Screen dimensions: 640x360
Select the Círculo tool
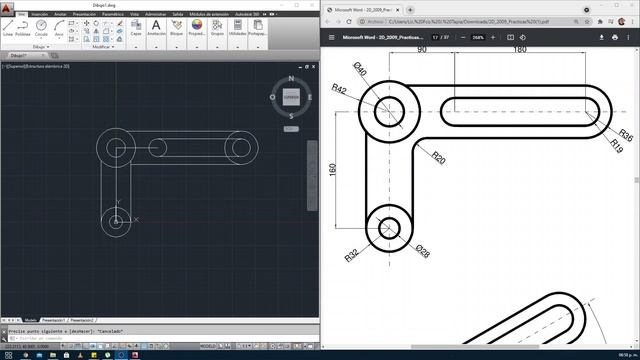click(x=41, y=28)
